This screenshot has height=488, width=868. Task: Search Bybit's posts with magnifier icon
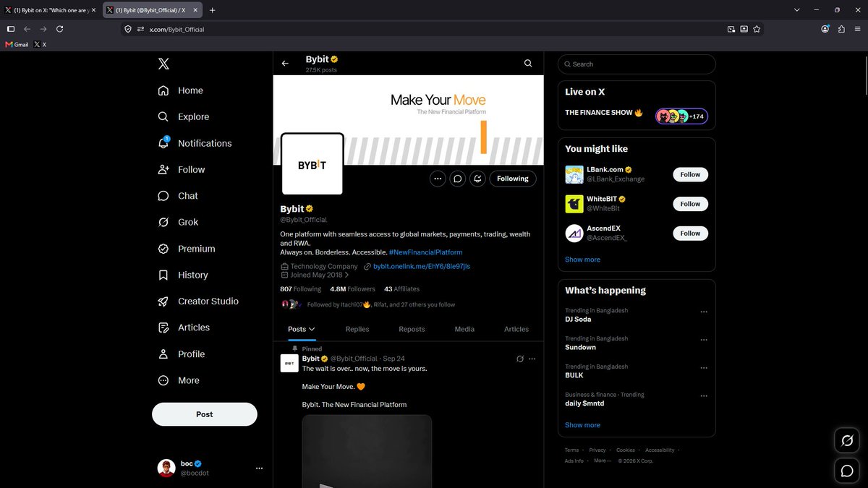click(528, 64)
